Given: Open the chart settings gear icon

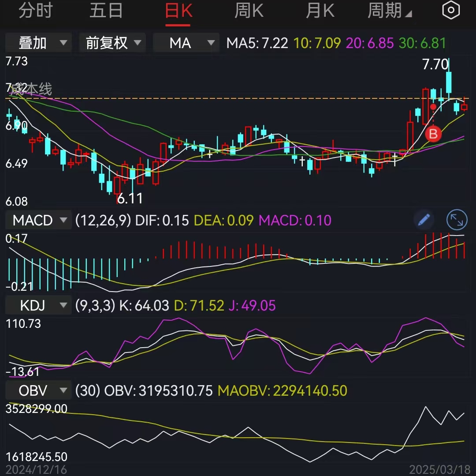Looking at the screenshot, I should pos(451,10).
